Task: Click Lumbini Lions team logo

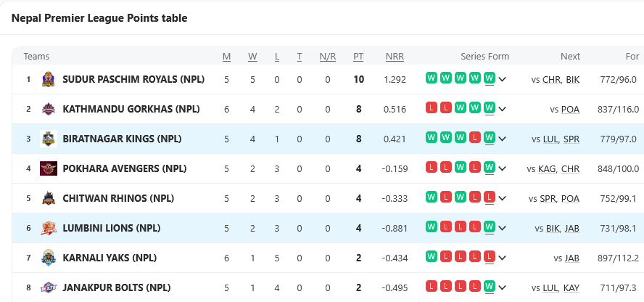Action: 49,228
